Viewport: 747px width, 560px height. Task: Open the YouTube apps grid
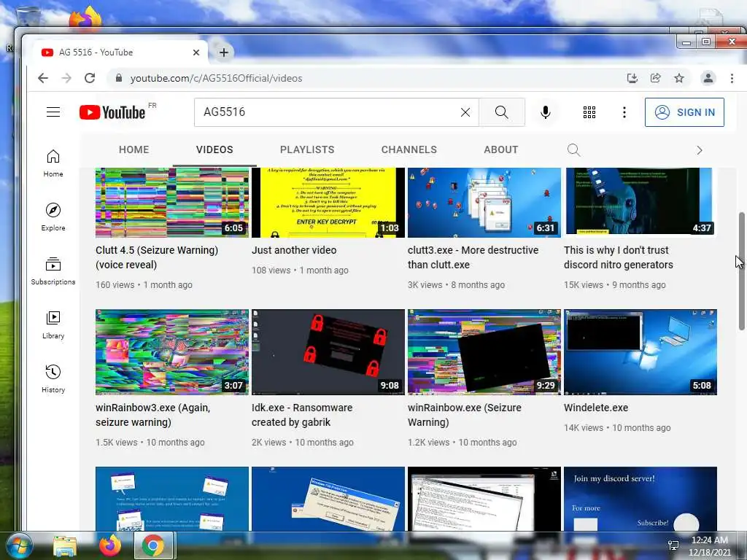589,112
